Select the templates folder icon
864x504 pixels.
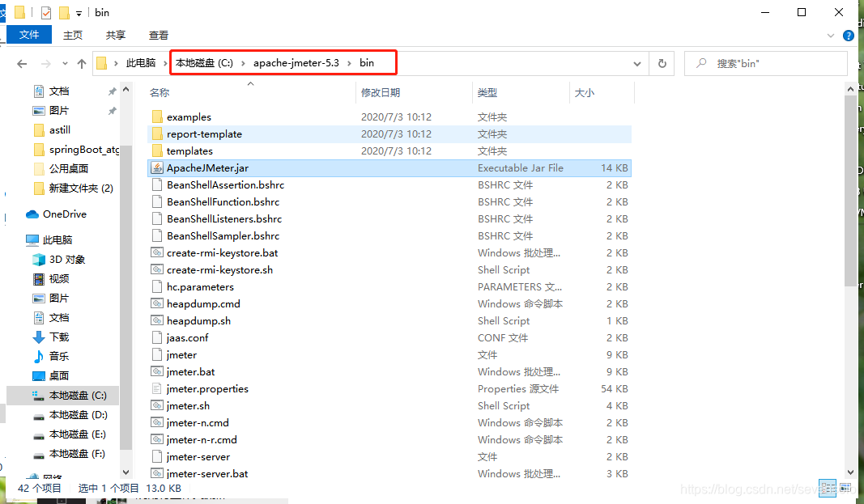pos(157,150)
